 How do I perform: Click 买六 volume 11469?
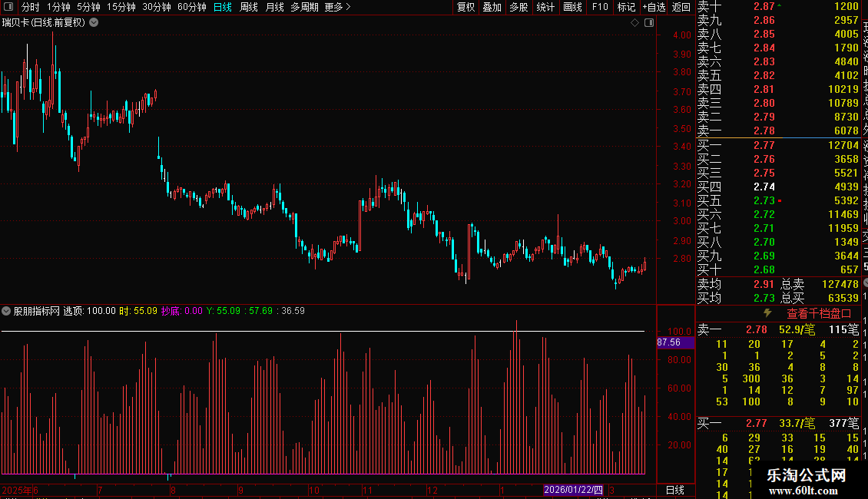843,215
